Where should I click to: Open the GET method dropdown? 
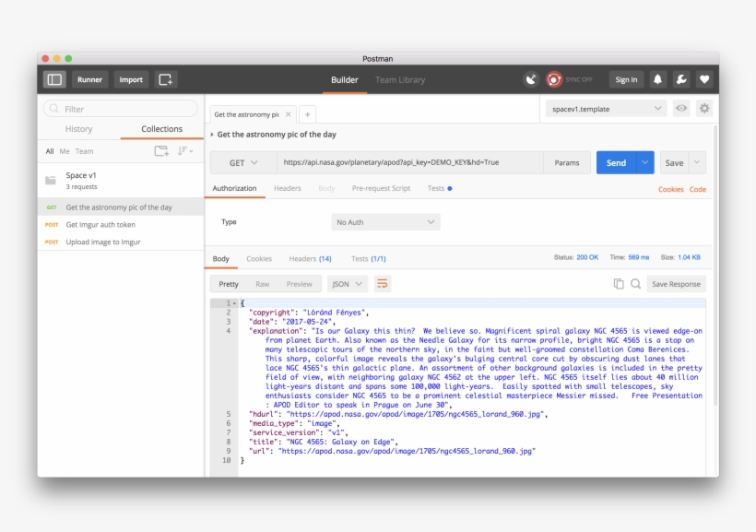243,163
